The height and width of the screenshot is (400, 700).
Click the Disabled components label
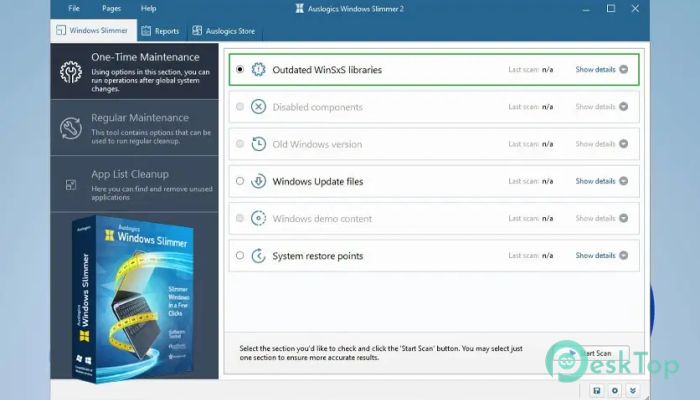coord(317,107)
